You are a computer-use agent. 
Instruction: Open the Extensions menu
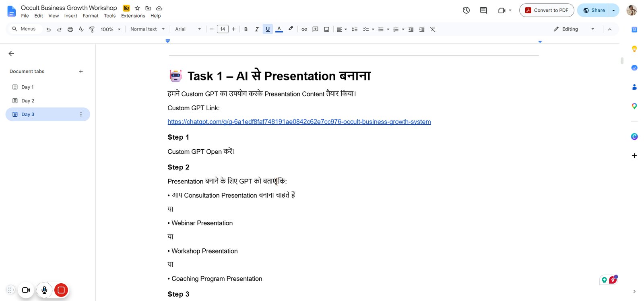coord(133,16)
